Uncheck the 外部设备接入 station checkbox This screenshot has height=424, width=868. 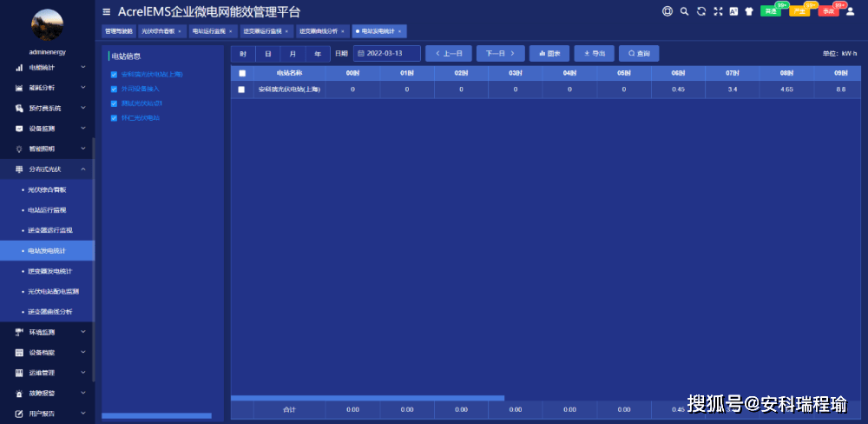(114, 89)
